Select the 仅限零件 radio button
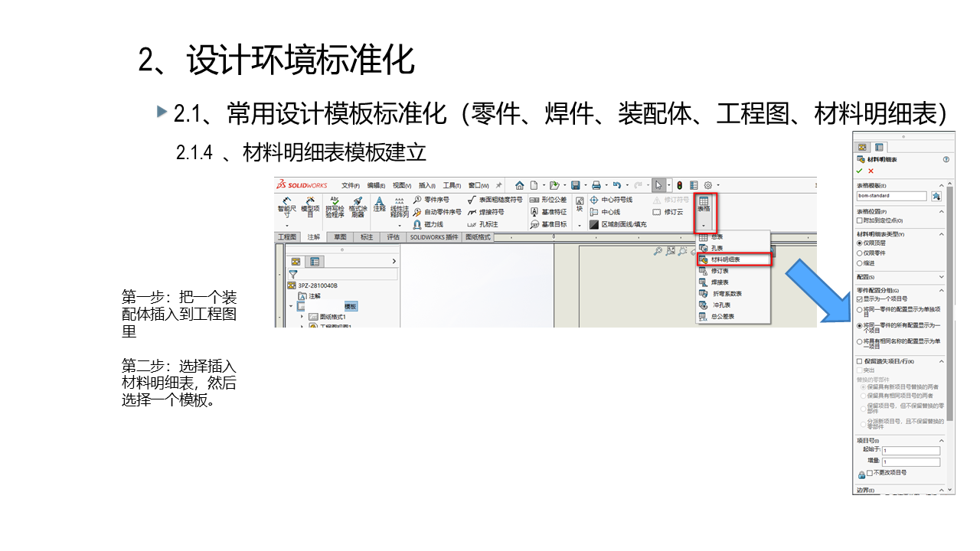The height and width of the screenshot is (551, 980). [860, 253]
